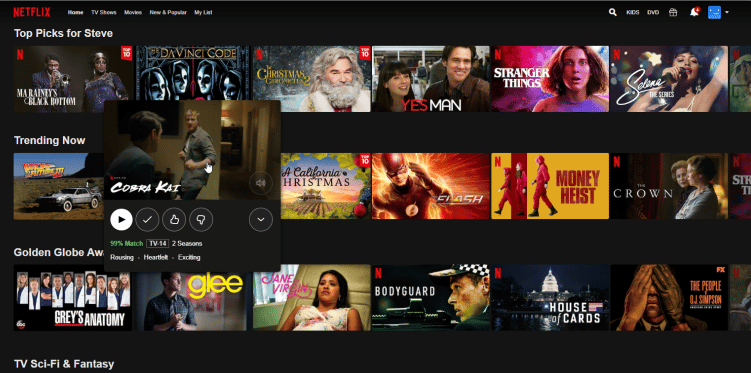Click the Netflix logo
The width and height of the screenshot is (751, 373).
click(x=32, y=12)
